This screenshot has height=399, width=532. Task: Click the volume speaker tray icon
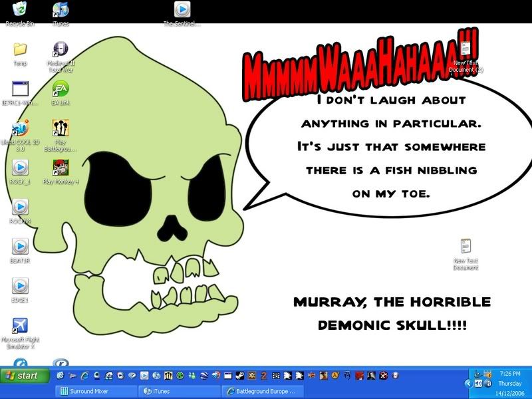point(478,384)
